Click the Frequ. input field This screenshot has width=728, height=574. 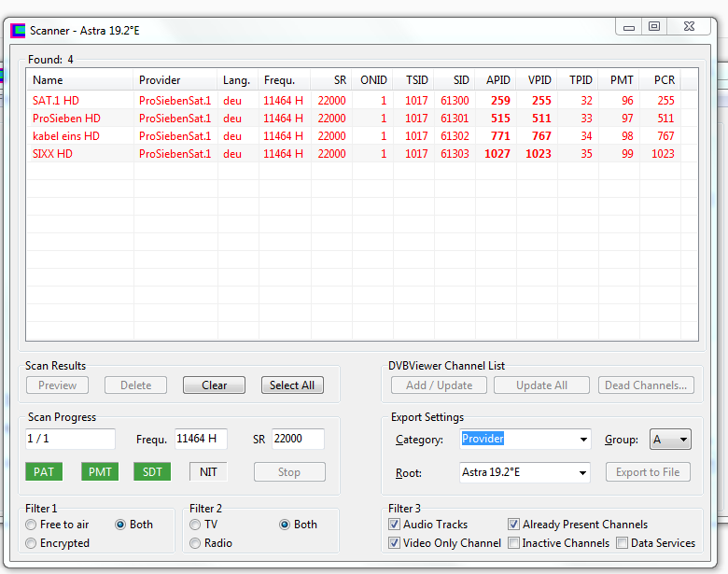click(200, 439)
